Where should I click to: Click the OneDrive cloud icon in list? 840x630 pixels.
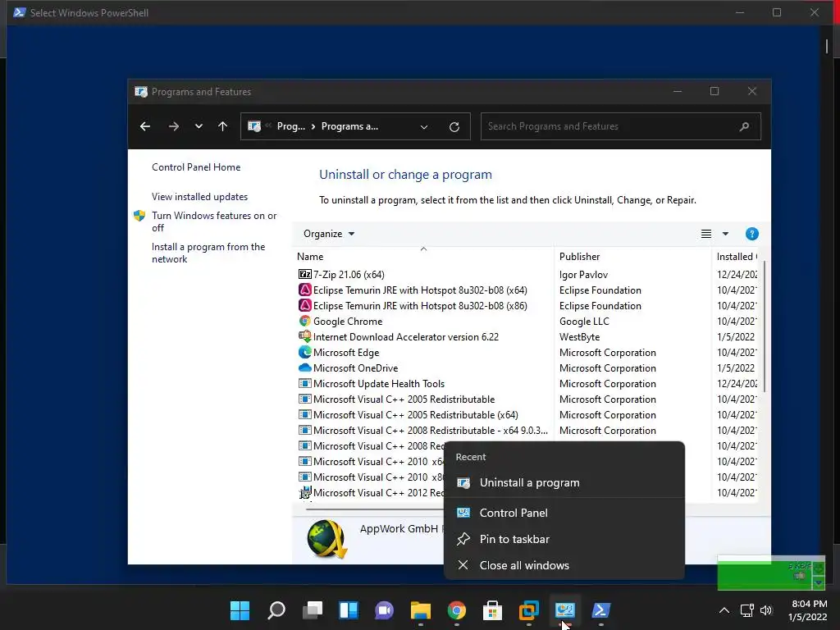point(305,367)
